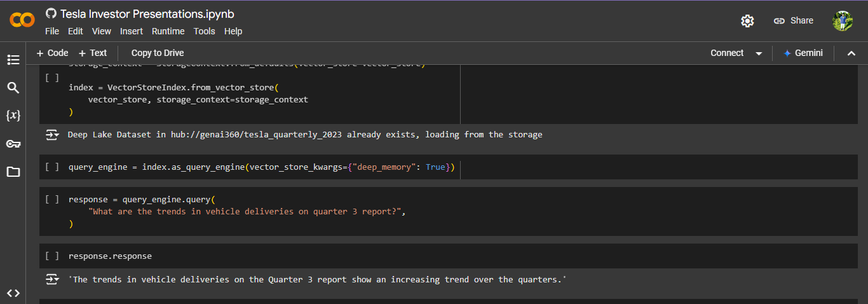The width and height of the screenshot is (868, 304).
Task: Open the user account avatar
Action: [x=843, y=21]
